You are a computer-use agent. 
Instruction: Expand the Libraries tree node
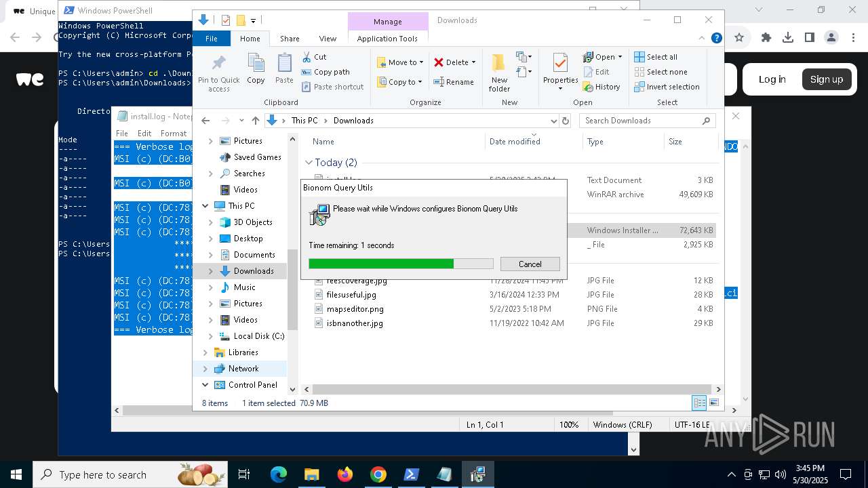point(205,352)
